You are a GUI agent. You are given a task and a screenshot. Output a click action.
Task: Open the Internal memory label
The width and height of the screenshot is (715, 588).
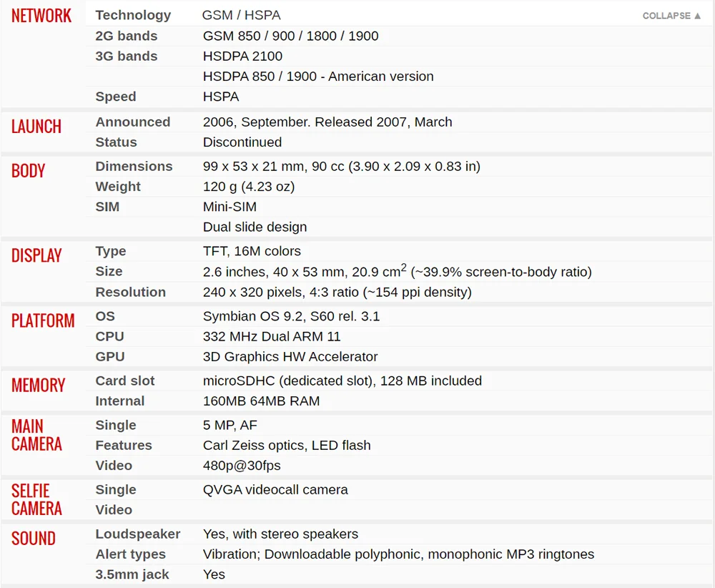120,401
